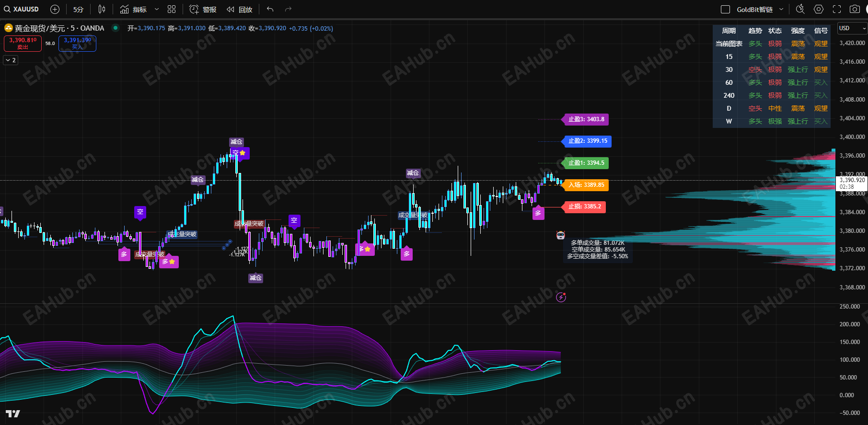Click the 250.000 indicator axis label
Image resolution: width=868 pixels, height=425 pixels.
(x=850, y=306)
